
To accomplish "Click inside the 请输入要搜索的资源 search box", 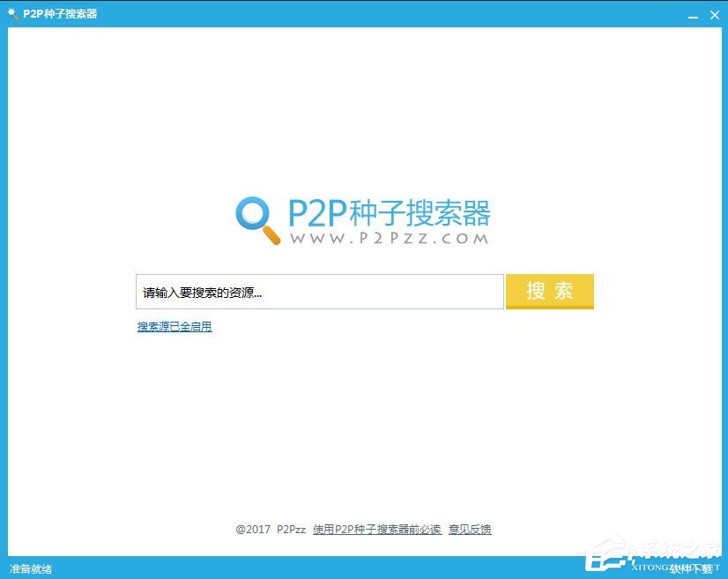I will 319,291.
